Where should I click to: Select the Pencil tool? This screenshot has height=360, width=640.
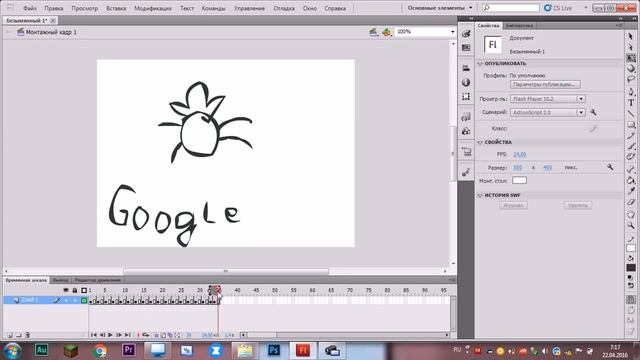coord(631,135)
